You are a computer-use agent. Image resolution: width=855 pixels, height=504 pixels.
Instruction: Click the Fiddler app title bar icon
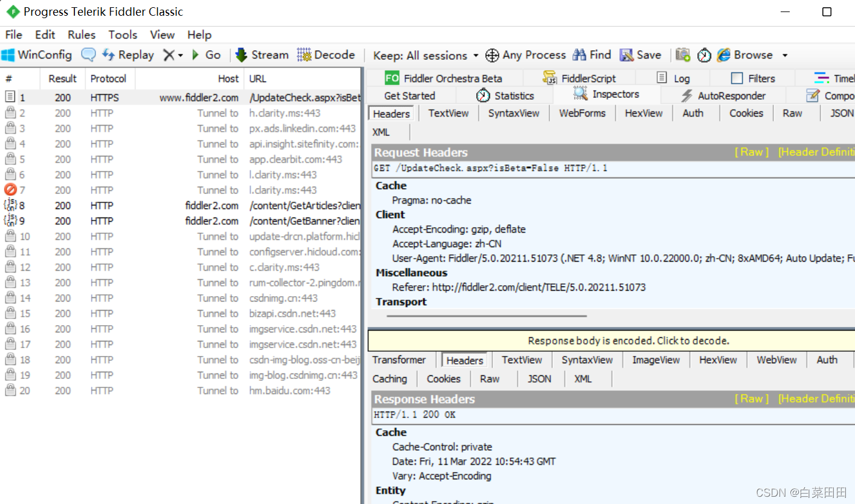coord(12,11)
